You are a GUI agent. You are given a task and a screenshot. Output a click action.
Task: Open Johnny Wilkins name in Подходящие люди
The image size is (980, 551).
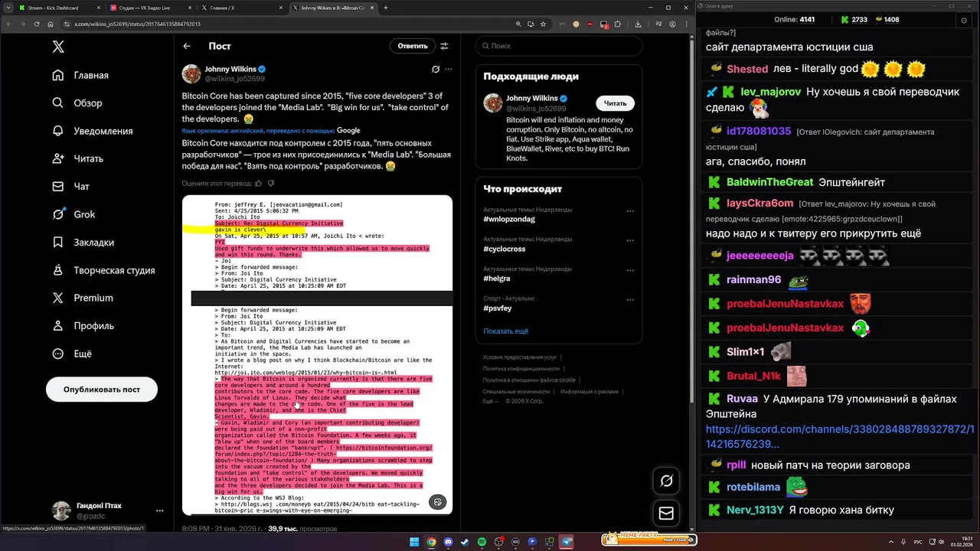click(531, 99)
